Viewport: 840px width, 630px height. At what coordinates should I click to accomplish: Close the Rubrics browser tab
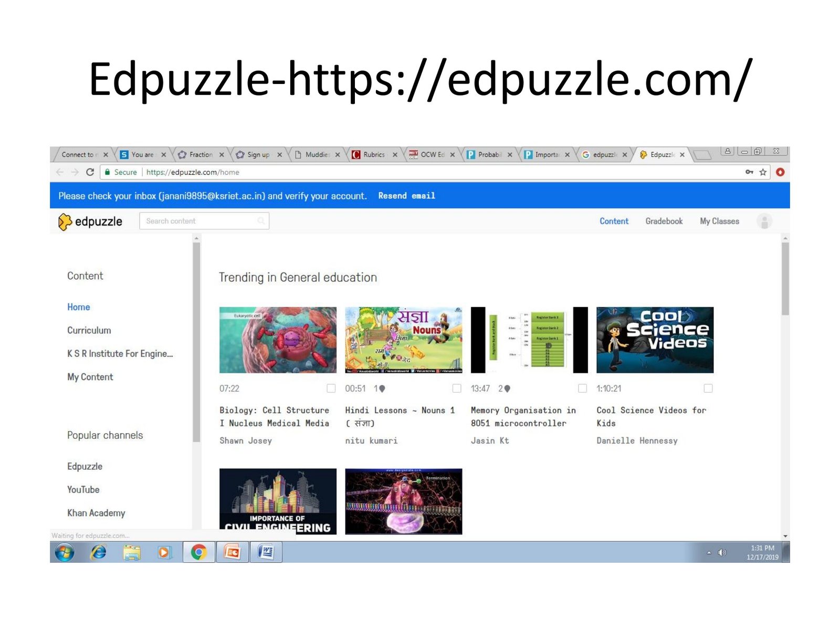[395, 155]
